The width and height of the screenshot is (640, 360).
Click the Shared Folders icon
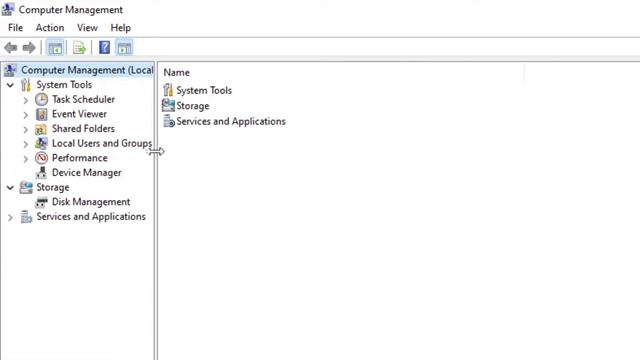coord(41,129)
